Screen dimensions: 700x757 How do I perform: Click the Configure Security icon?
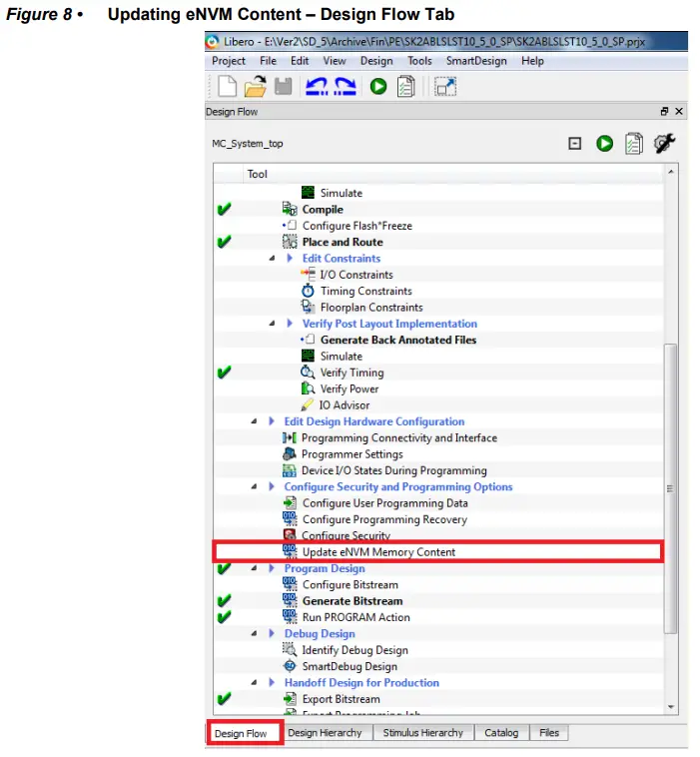(290, 534)
